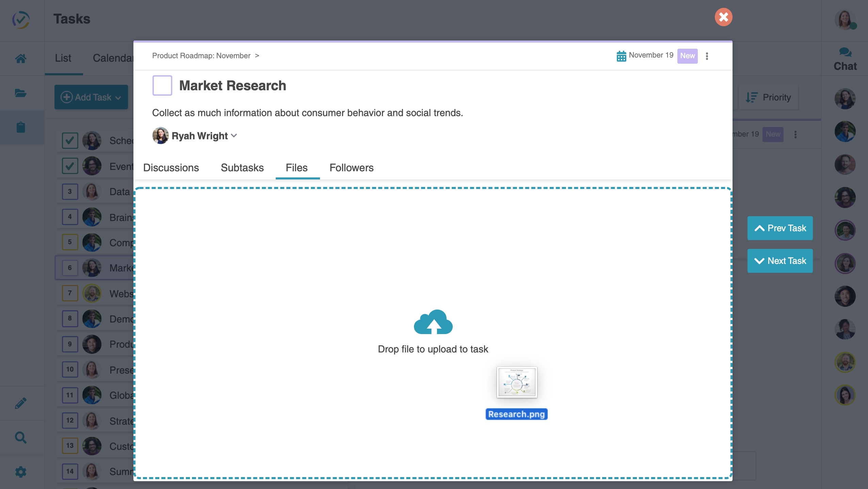Click the cloud upload icon
The height and width of the screenshot is (489, 868).
point(433,322)
